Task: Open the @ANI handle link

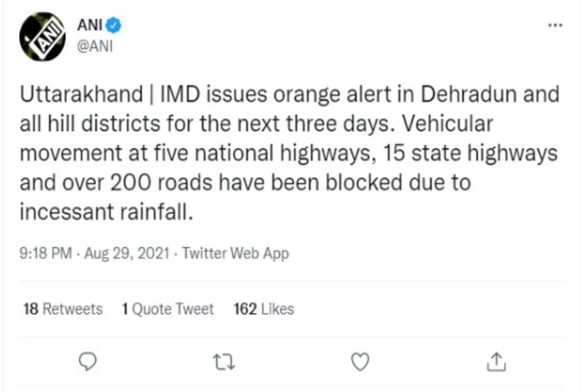Action: coord(95,46)
